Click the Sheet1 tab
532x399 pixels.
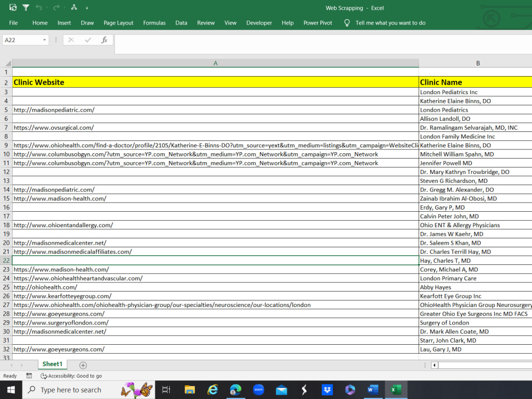52,364
